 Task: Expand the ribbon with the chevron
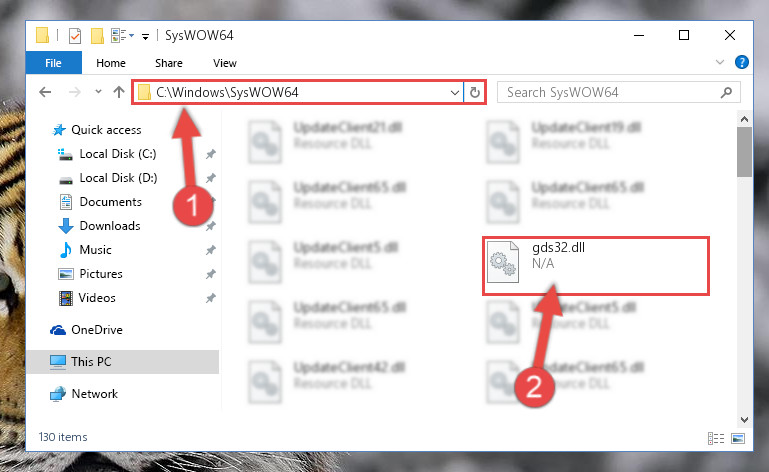[719, 62]
